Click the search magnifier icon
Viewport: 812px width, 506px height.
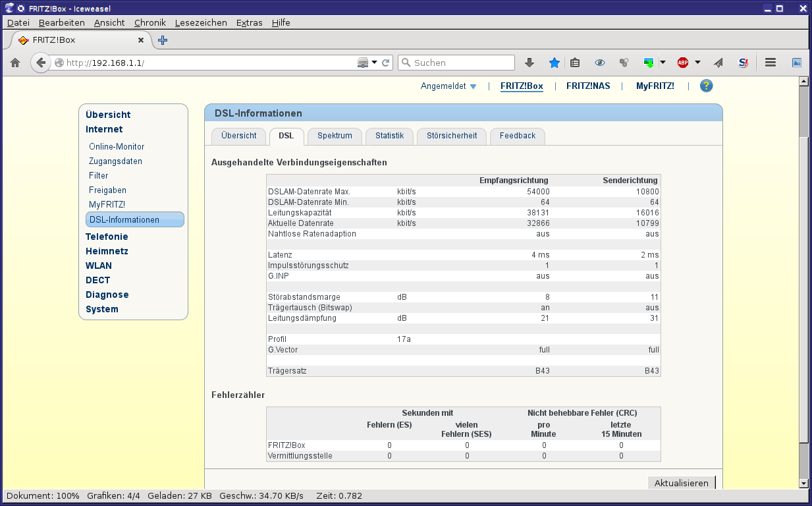pos(406,63)
